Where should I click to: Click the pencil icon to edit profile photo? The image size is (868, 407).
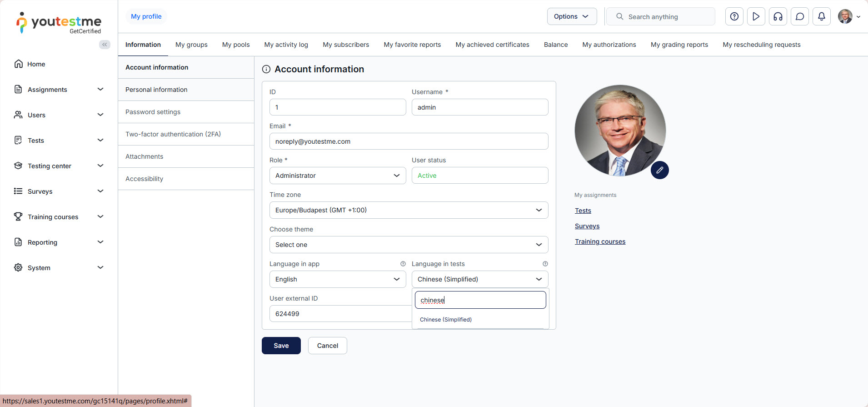pos(659,170)
